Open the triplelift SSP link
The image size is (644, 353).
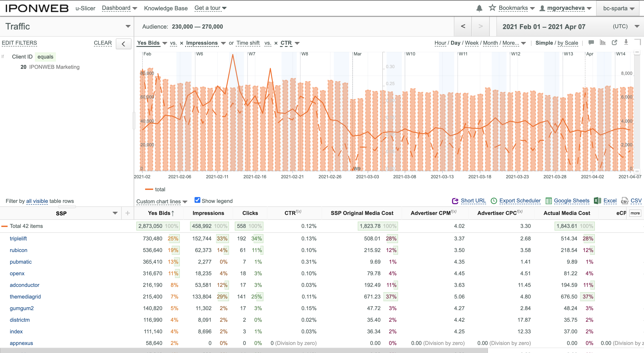point(18,238)
